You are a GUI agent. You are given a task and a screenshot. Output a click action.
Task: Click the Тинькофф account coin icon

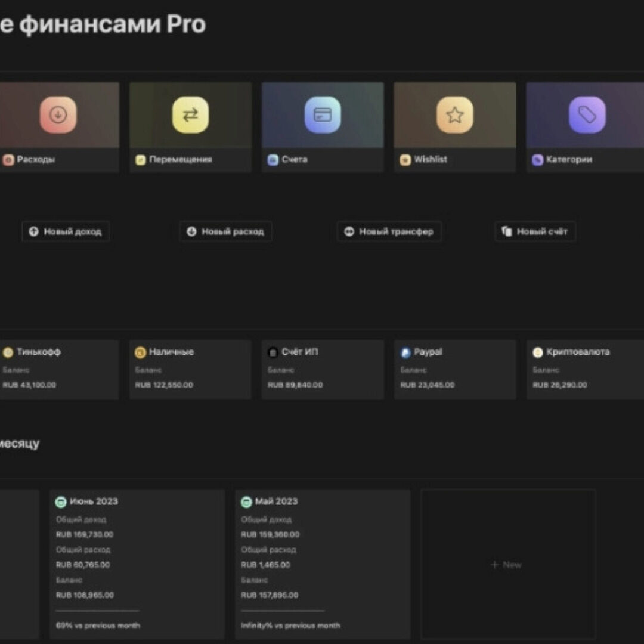[x=8, y=352]
